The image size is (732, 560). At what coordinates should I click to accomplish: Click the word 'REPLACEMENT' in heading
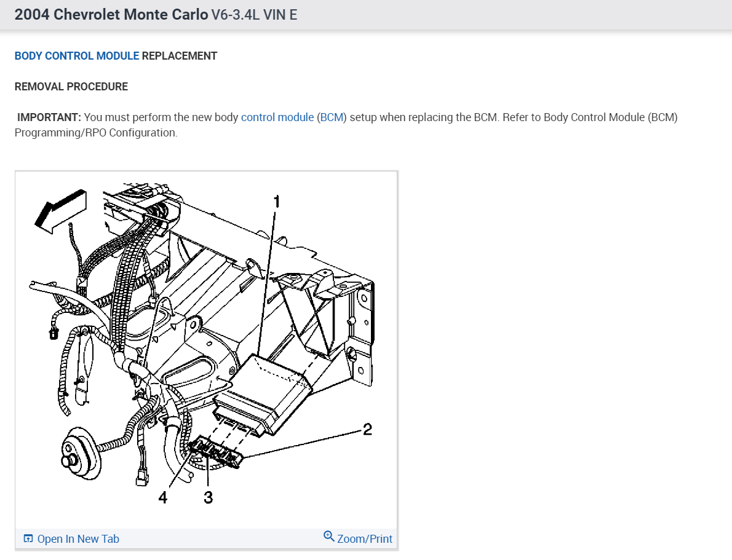tap(180, 56)
